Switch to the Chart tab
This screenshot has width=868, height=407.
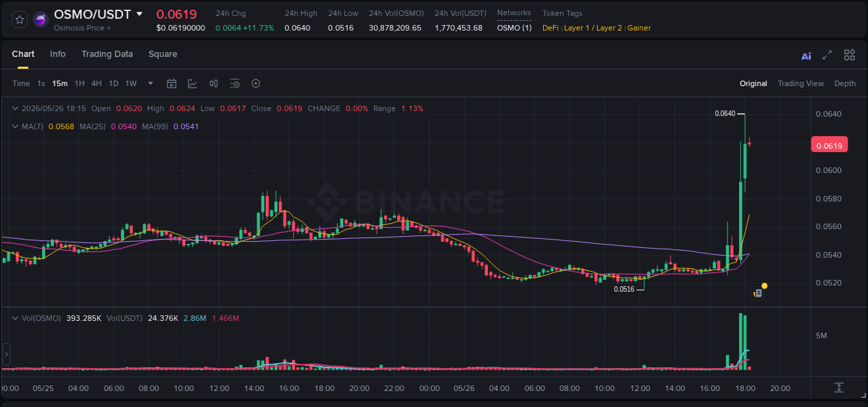pos(23,54)
